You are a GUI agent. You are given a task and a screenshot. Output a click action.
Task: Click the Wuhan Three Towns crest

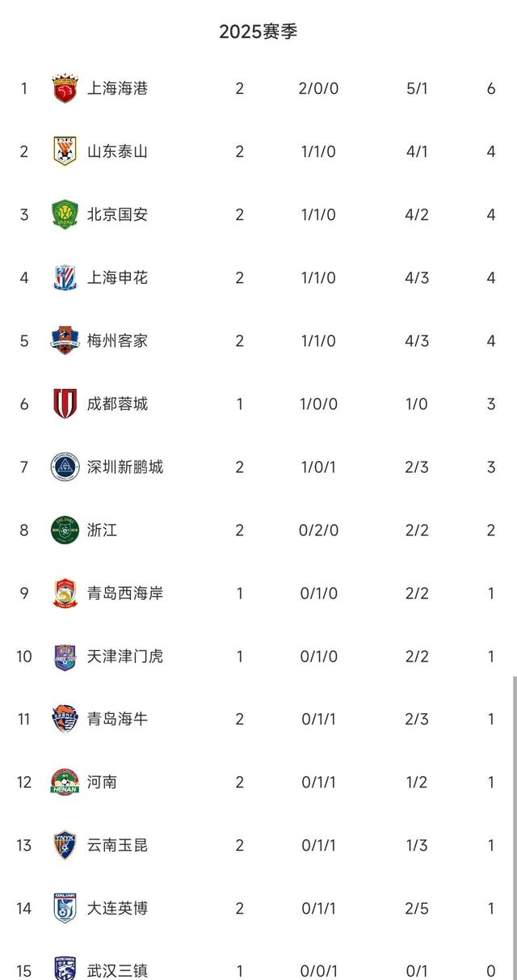(x=64, y=966)
